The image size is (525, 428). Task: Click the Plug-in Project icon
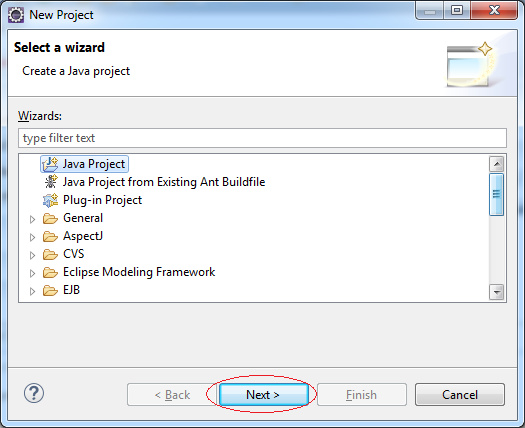pos(50,200)
